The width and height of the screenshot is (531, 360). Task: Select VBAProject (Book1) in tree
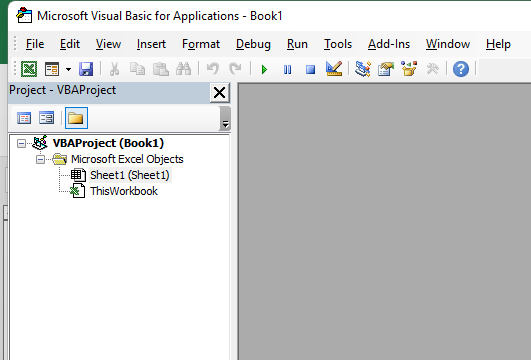coord(108,143)
